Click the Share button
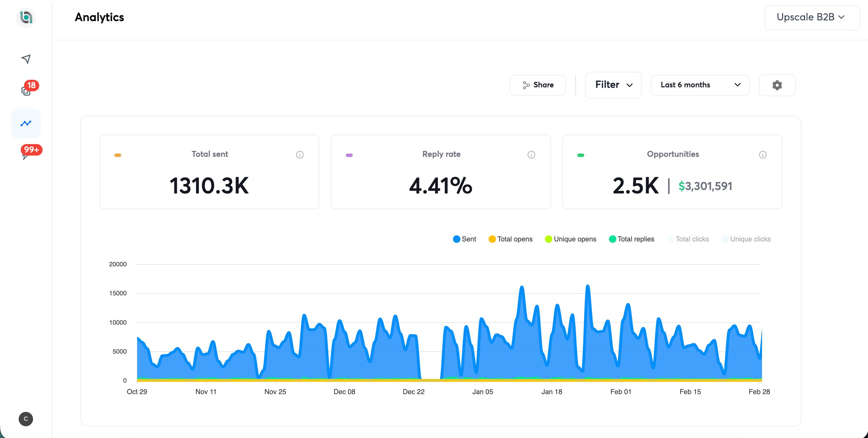 point(537,85)
